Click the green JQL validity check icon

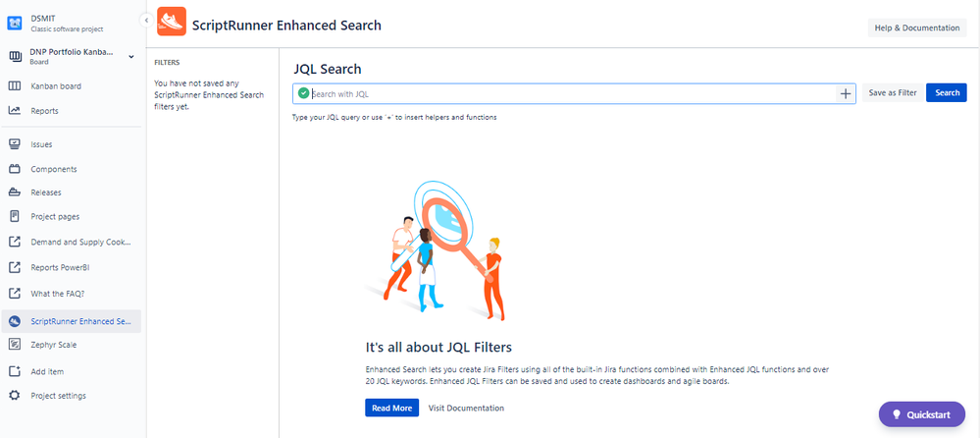pos(303,93)
